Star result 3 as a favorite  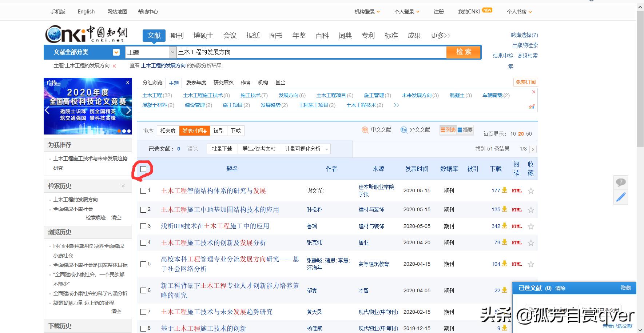coord(531,226)
